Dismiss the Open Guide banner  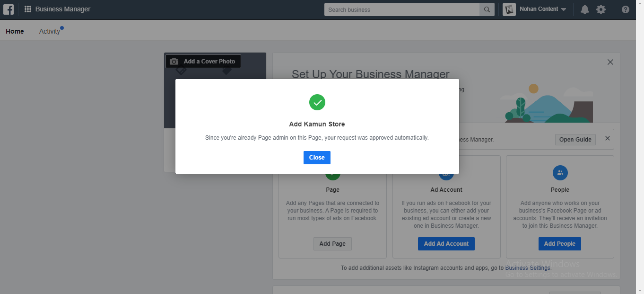coord(608,139)
